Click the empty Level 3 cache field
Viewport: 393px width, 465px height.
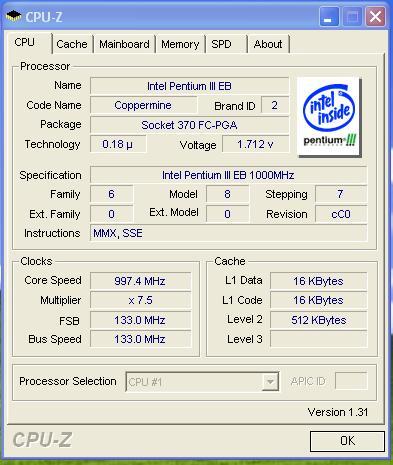pos(318,339)
